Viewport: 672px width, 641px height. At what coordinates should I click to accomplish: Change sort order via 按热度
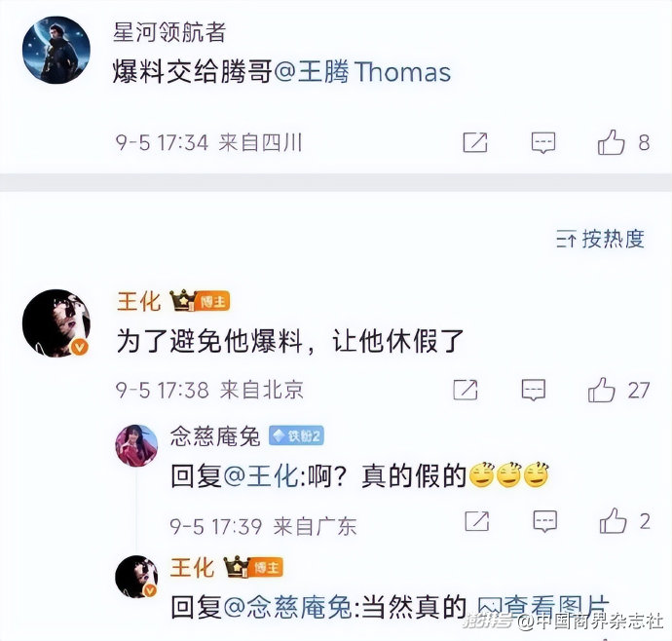point(601,239)
